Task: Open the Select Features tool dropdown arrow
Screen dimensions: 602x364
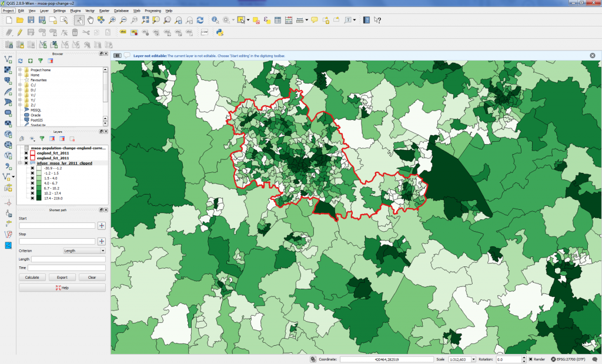Action: pos(248,20)
